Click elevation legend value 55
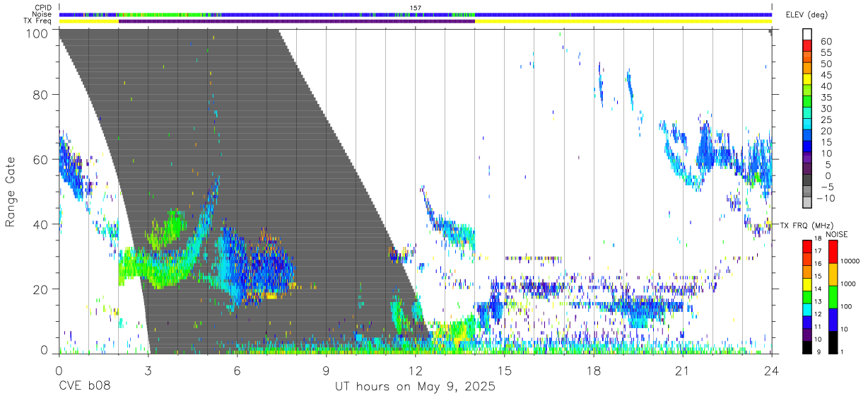Screen dimensions: 868x401 pyautogui.click(x=826, y=52)
